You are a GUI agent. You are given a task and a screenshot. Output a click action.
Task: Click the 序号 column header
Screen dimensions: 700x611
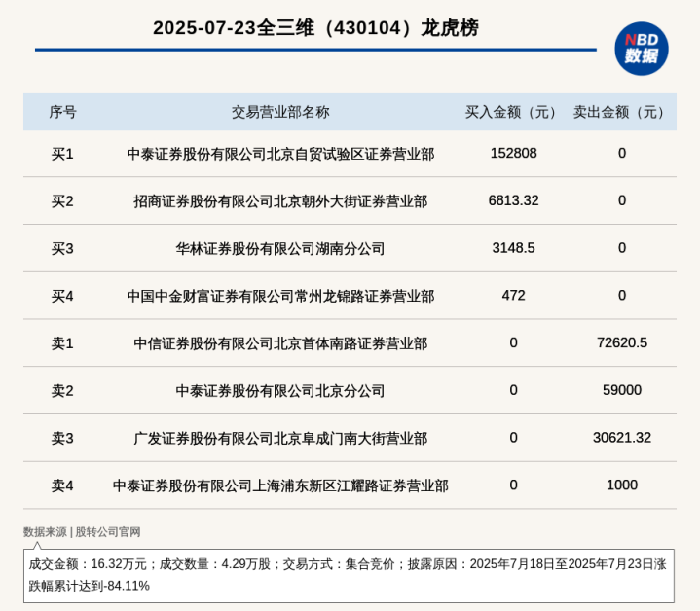(62, 112)
